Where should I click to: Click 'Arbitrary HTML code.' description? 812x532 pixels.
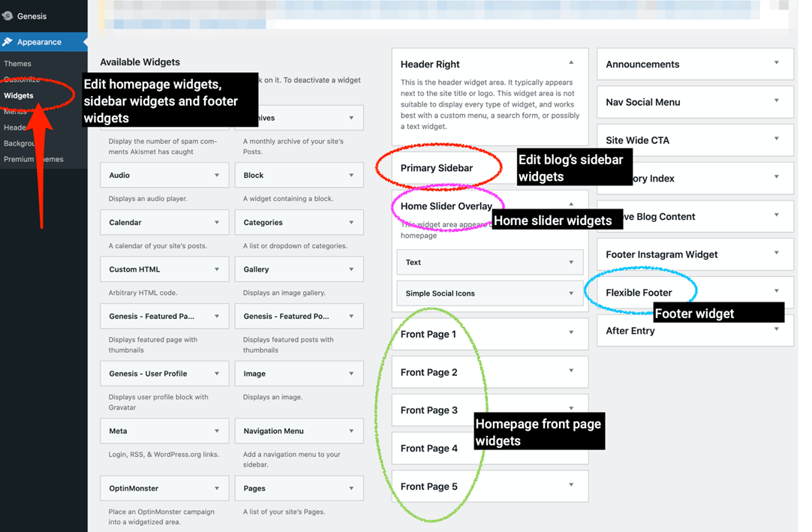point(143,293)
